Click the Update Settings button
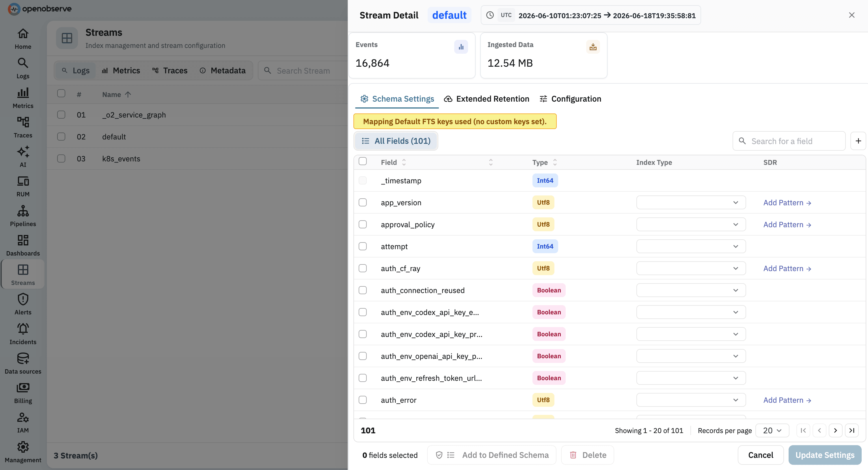868x470 pixels. (x=825, y=455)
